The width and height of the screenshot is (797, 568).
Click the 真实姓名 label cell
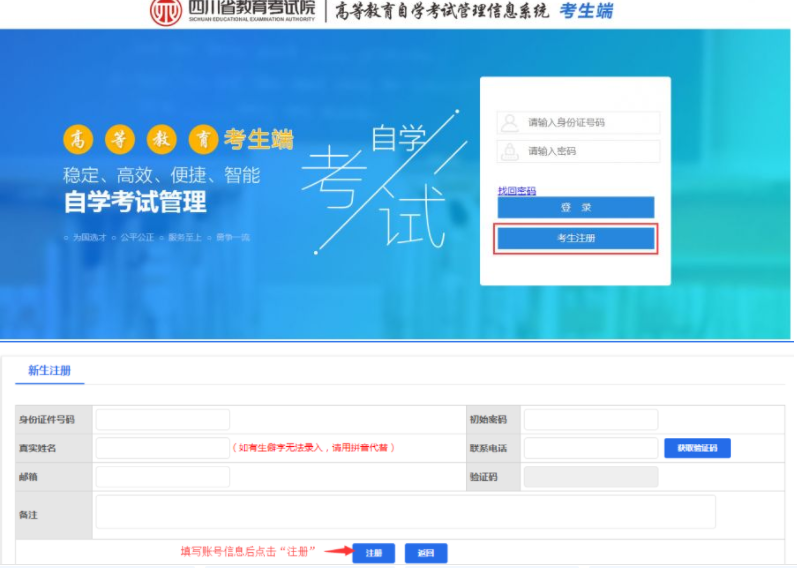pyautogui.click(x=54, y=448)
